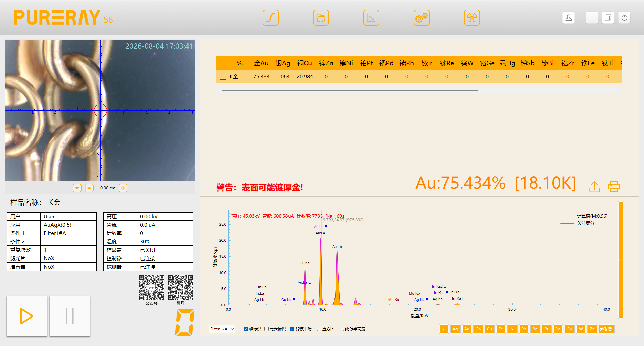This screenshot has height=346, width=644.
Task: Click the 铂Pt column header
Action: pos(366,63)
